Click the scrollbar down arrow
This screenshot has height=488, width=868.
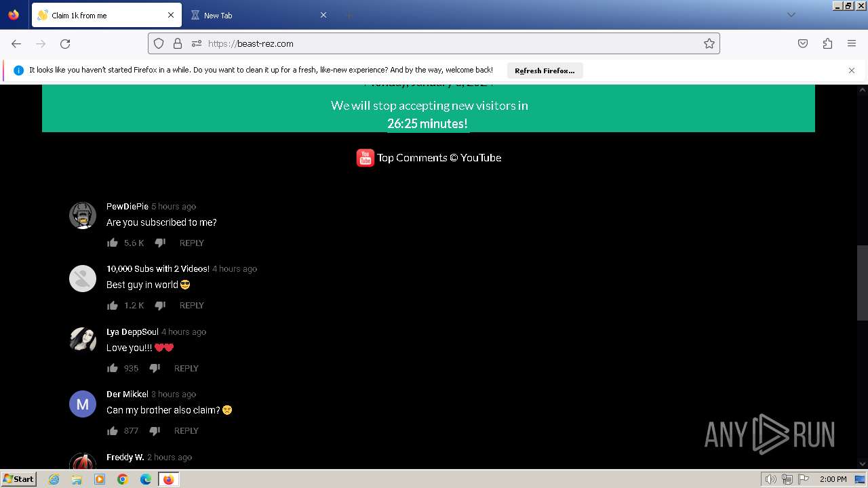863,464
